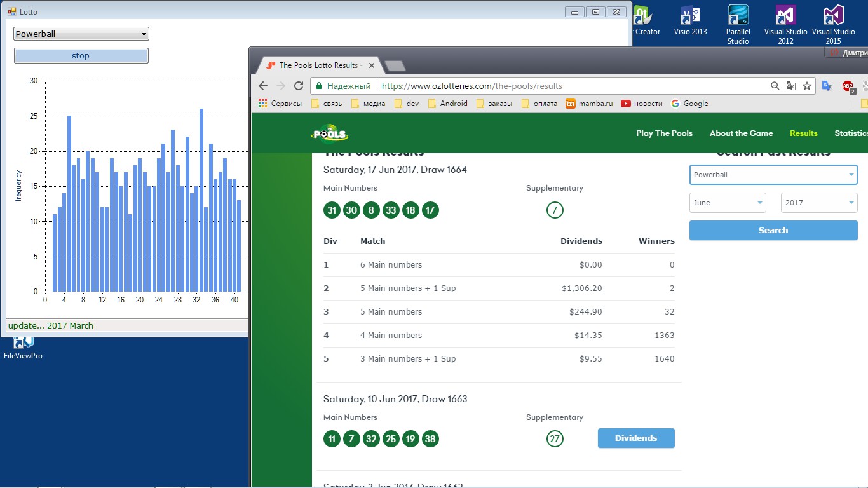Click the Dividends button for Draw 1663
Viewport: 868px width, 488px height.
click(636, 438)
